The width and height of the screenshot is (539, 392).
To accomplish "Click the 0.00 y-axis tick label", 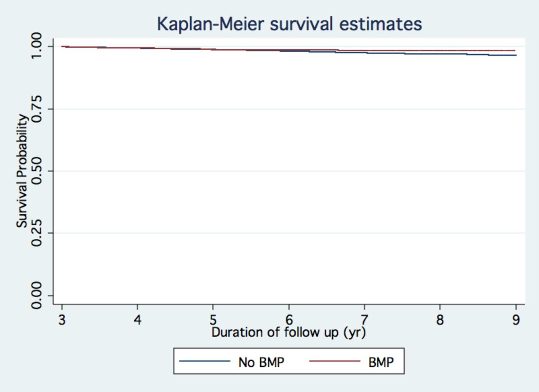I will pos(37,295).
